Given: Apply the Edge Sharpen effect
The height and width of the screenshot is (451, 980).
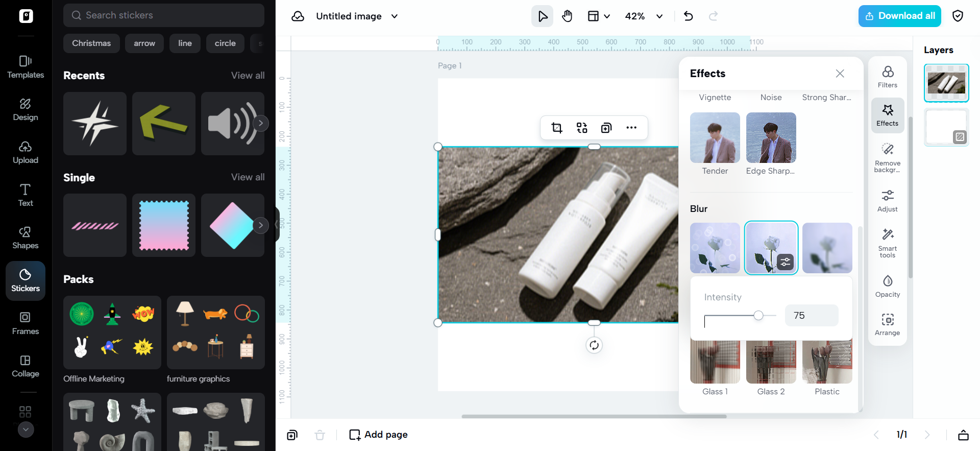Looking at the screenshot, I should [771, 138].
